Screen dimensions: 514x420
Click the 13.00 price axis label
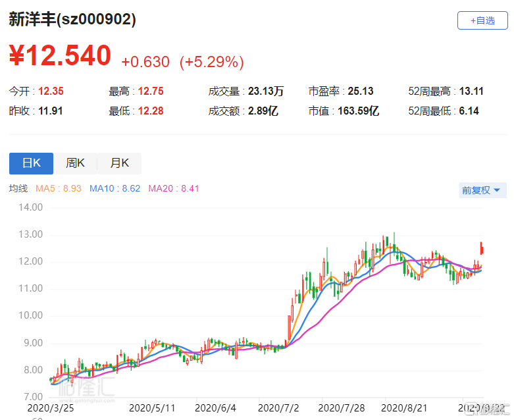(x=30, y=234)
